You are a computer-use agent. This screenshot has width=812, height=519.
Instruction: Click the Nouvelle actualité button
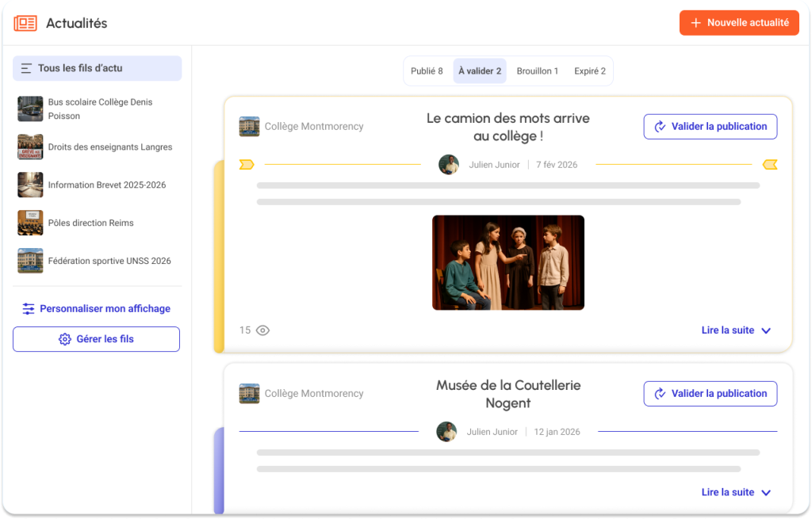(738, 23)
